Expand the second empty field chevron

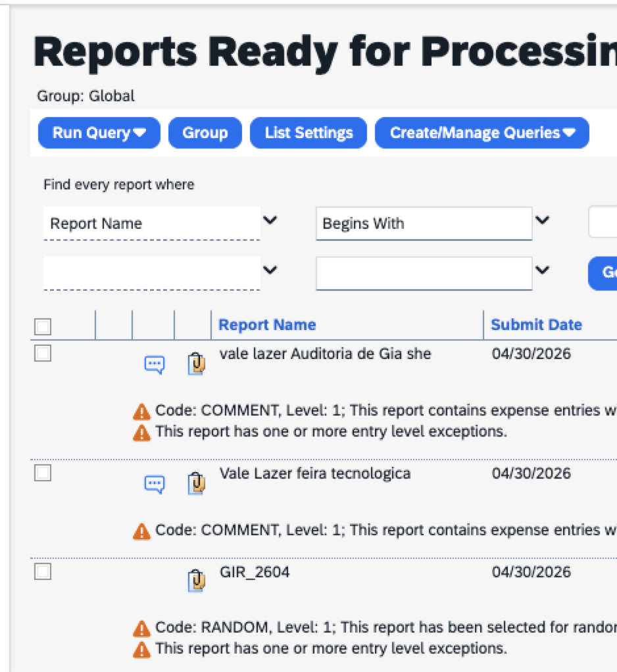pyautogui.click(x=270, y=270)
